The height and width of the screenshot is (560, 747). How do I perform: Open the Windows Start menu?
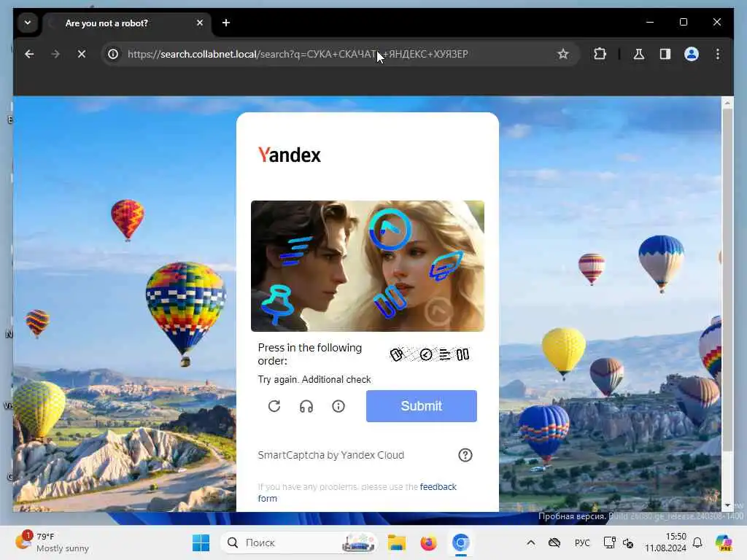coord(201,542)
